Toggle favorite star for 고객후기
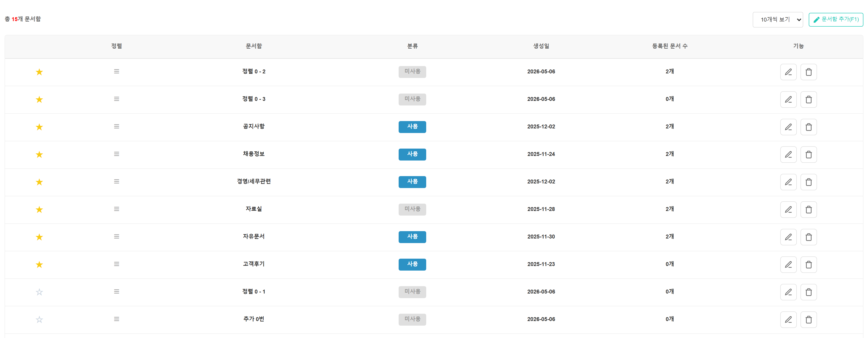This screenshot has width=868, height=338. [x=39, y=265]
